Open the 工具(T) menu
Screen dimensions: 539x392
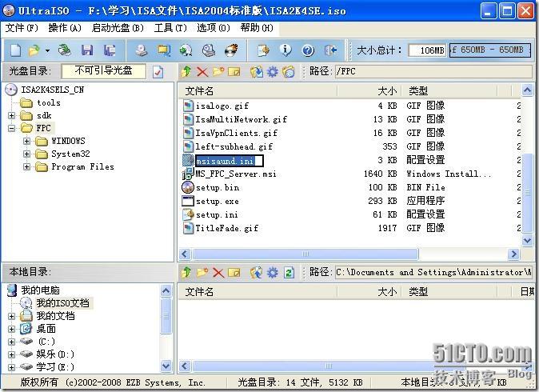(x=170, y=28)
